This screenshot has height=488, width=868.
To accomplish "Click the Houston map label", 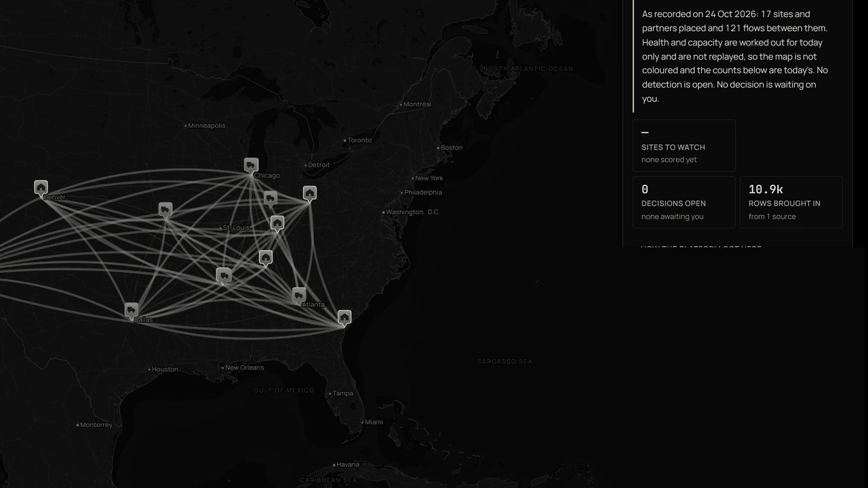I will pos(165,369).
